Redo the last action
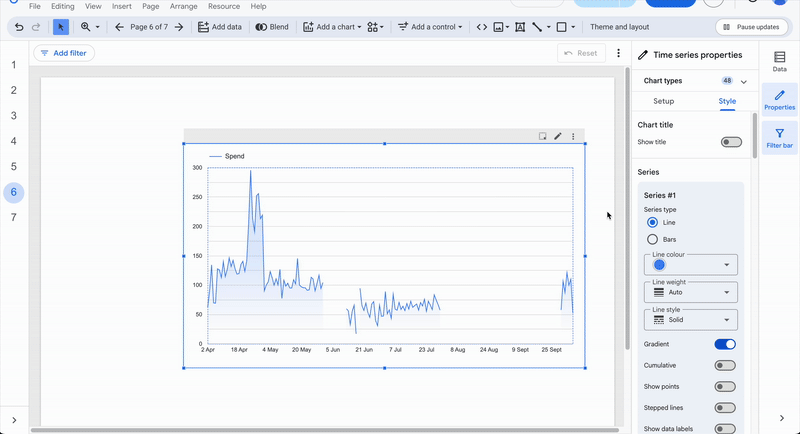The width and height of the screenshot is (800, 434). click(x=36, y=27)
